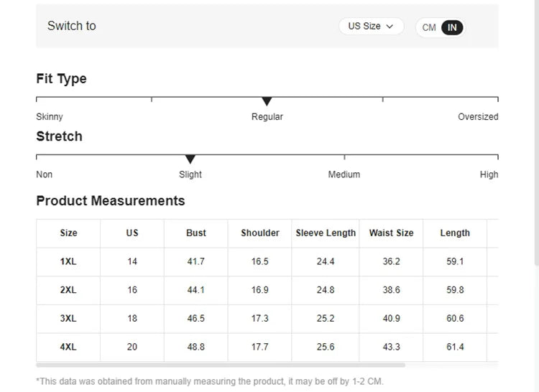Click the 4XL size row label
539x392 pixels.
click(x=68, y=347)
